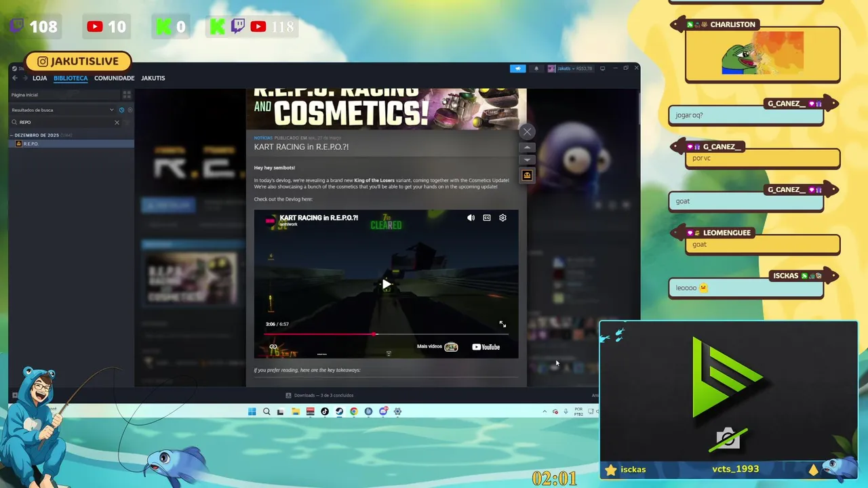Click the NOTÍCIAS label above the headline
The image size is (868, 488).
(x=263, y=138)
